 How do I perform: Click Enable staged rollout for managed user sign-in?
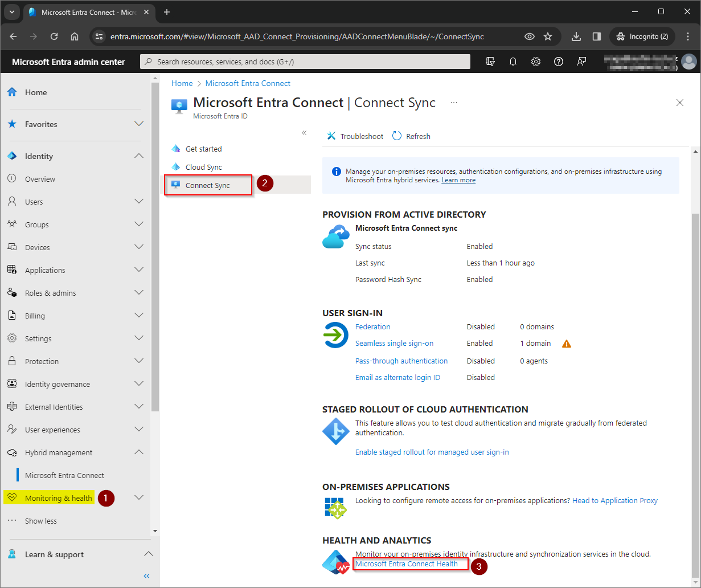click(432, 452)
